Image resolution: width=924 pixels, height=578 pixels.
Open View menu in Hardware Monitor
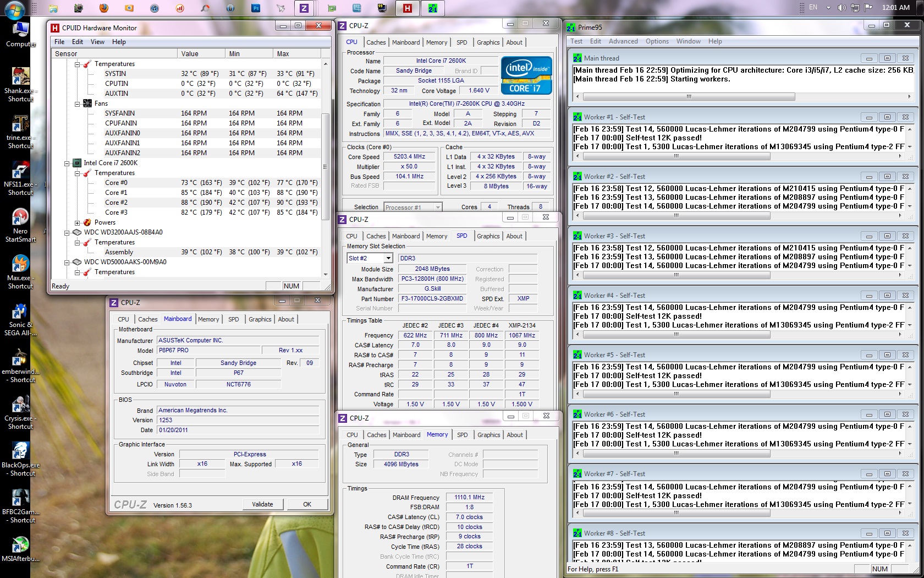tap(97, 42)
